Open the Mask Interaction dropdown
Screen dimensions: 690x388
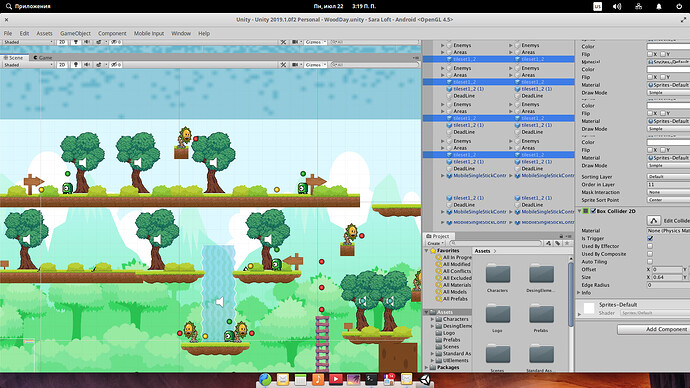tap(668, 192)
